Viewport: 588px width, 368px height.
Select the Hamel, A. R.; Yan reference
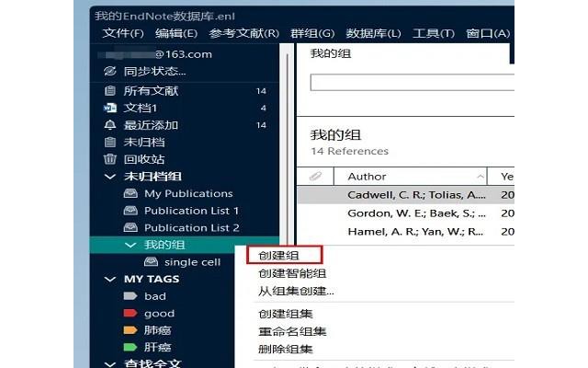(406, 232)
